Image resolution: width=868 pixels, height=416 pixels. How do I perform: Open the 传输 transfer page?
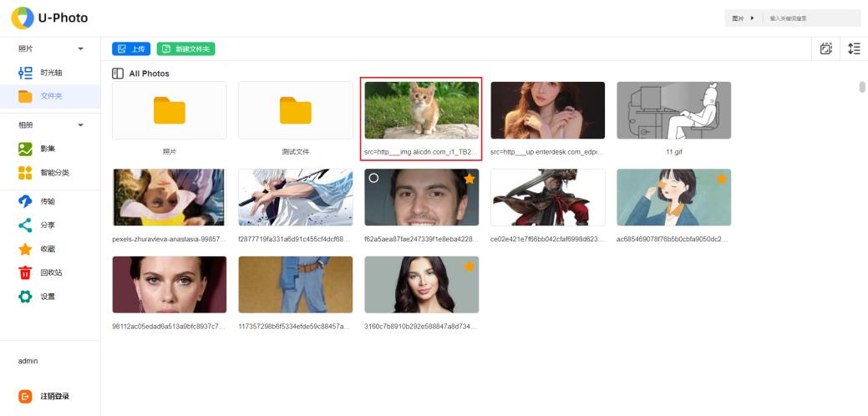click(x=48, y=201)
